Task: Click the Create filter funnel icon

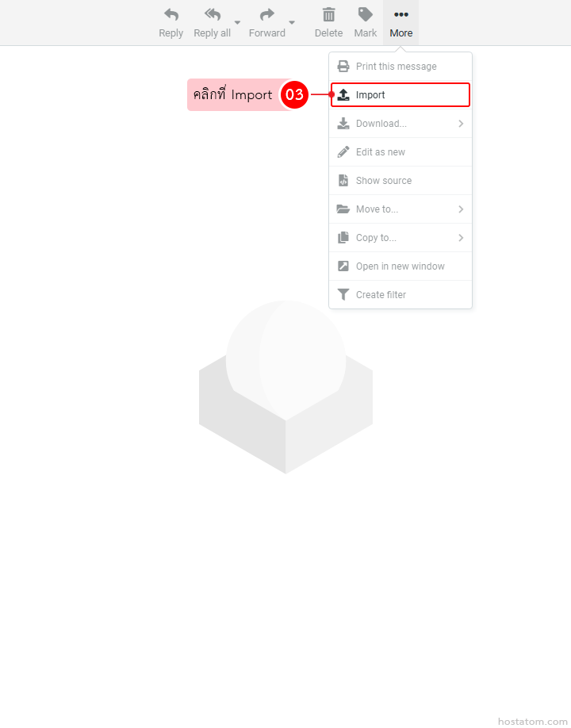Action: click(343, 295)
